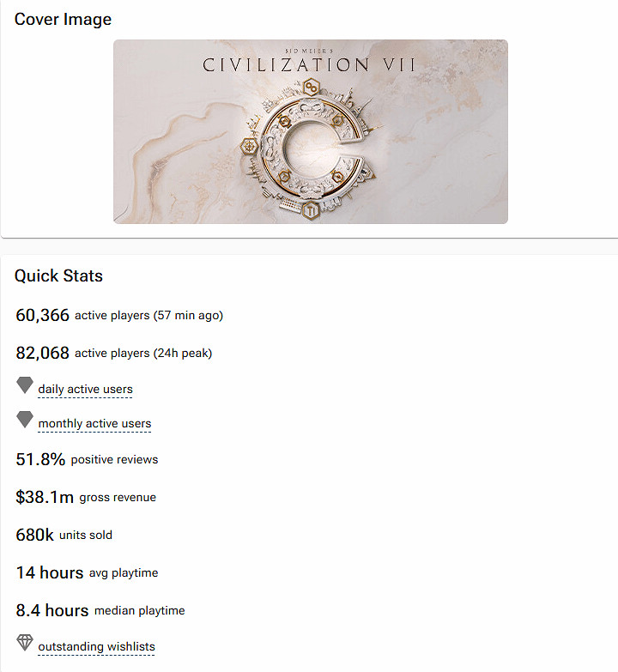
Task: Click the 60,366 active players figure
Action: click(x=43, y=316)
